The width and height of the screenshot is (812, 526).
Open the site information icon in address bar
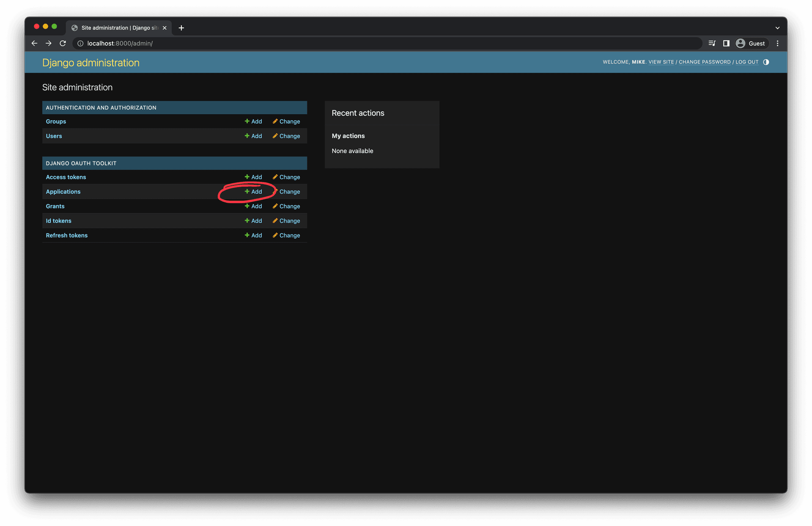click(x=80, y=43)
